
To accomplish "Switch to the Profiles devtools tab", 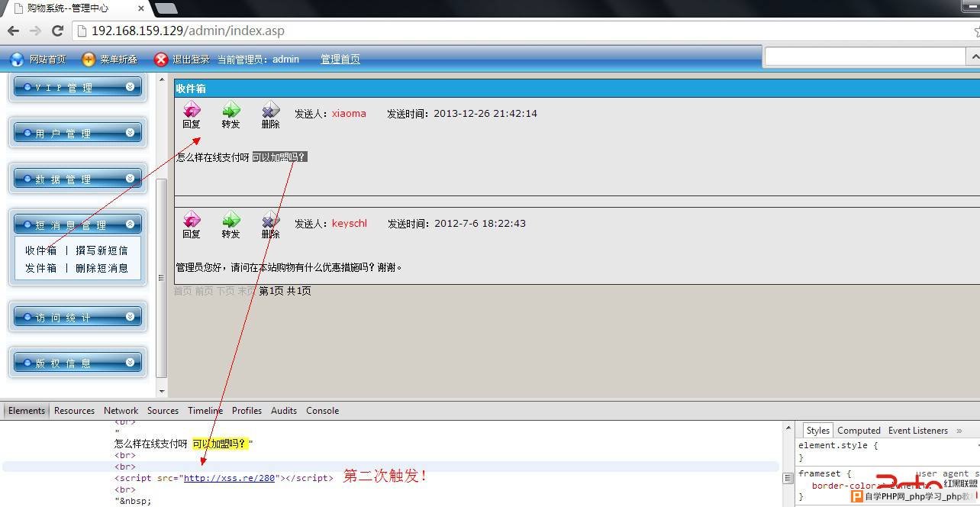I will tap(247, 411).
